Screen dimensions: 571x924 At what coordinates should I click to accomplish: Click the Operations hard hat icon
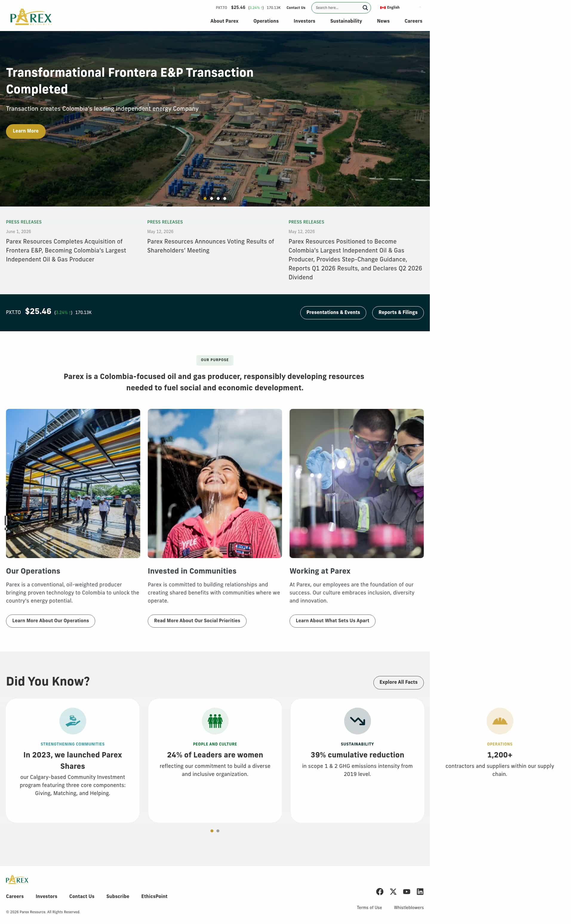(x=500, y=720)
